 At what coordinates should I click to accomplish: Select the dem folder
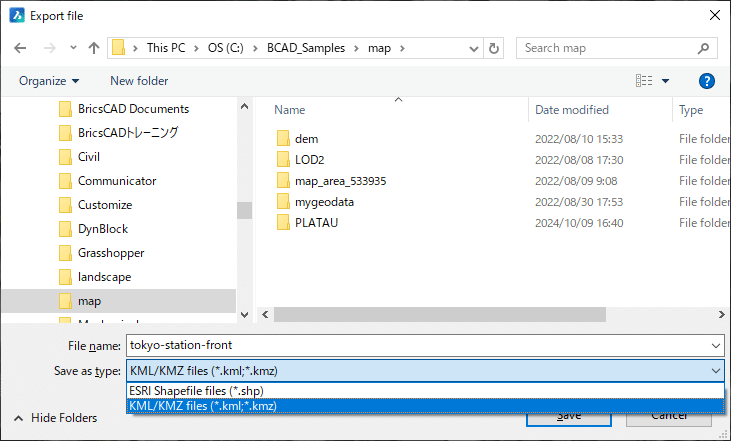pyautogui.click(x=306, y=139)
